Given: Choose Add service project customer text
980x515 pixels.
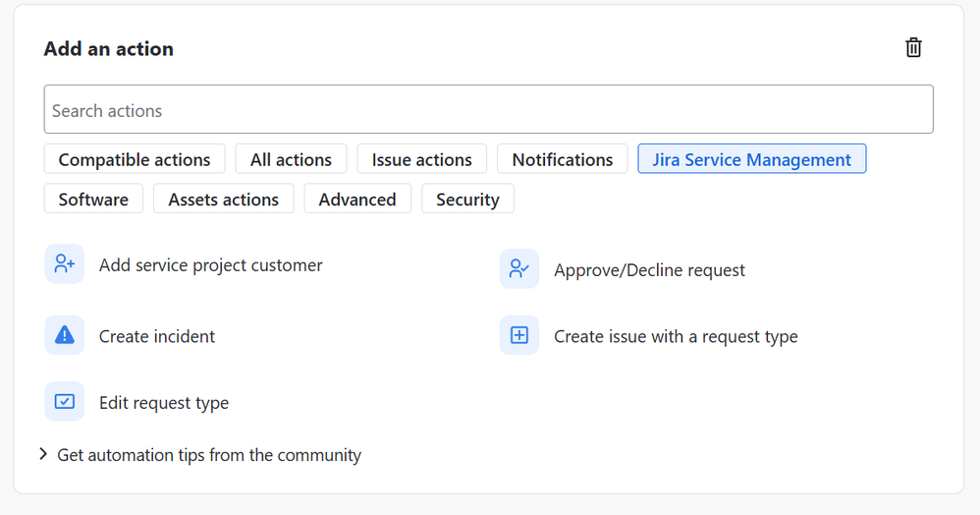Looking at the screenshot, I should (x=210, y=264).
